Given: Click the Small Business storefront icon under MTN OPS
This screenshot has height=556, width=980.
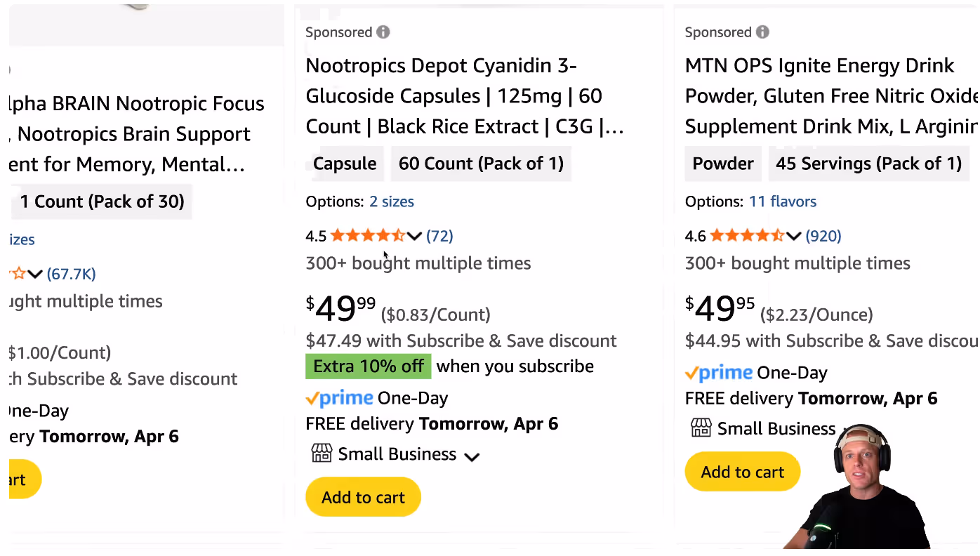Looking at the screenshot, I should point(701,428).
